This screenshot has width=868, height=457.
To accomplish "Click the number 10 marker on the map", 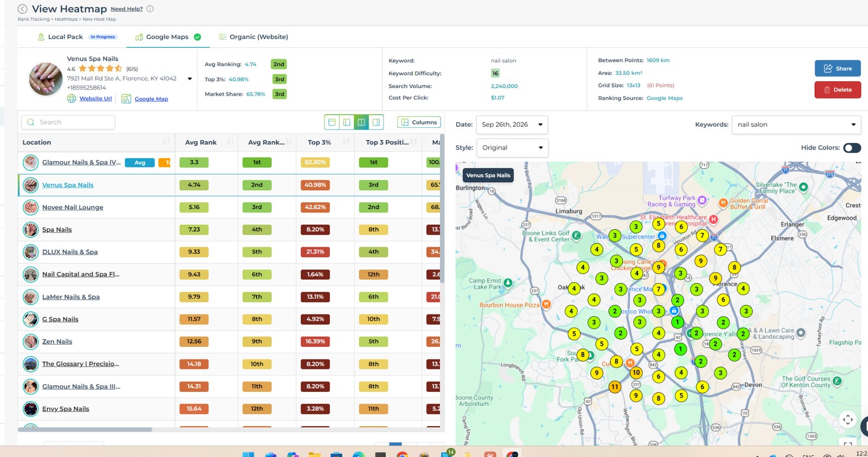I will [x=636, y=372].
